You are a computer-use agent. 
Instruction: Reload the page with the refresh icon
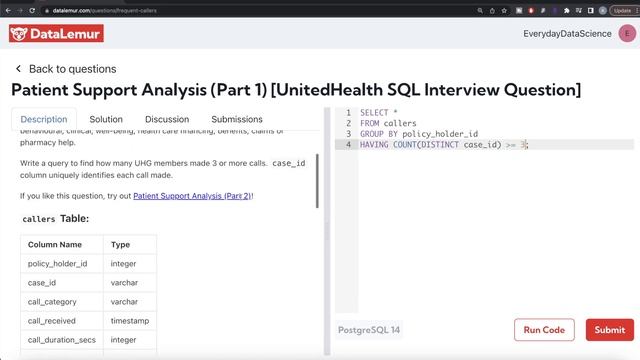tap(32, 11)
